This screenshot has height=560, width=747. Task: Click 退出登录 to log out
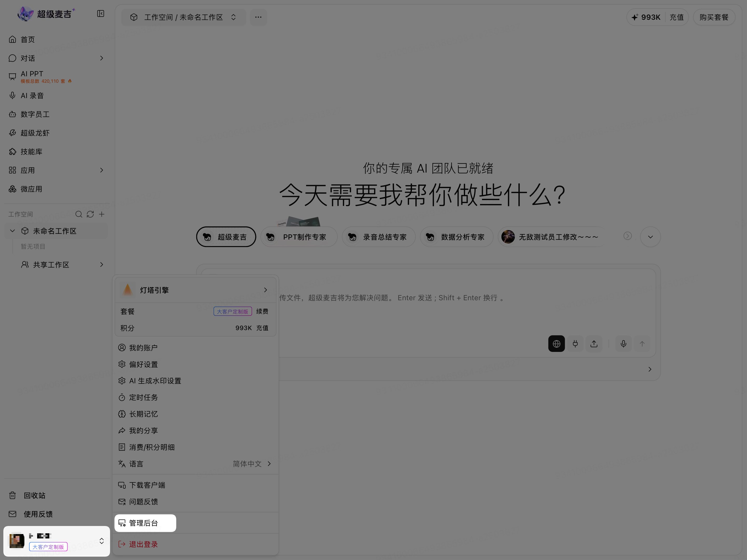(195, 544)
